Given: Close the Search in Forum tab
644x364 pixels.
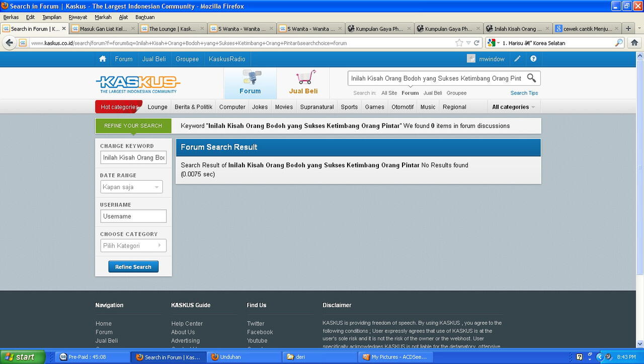Looking at the screenshot, I should (64, 29).
